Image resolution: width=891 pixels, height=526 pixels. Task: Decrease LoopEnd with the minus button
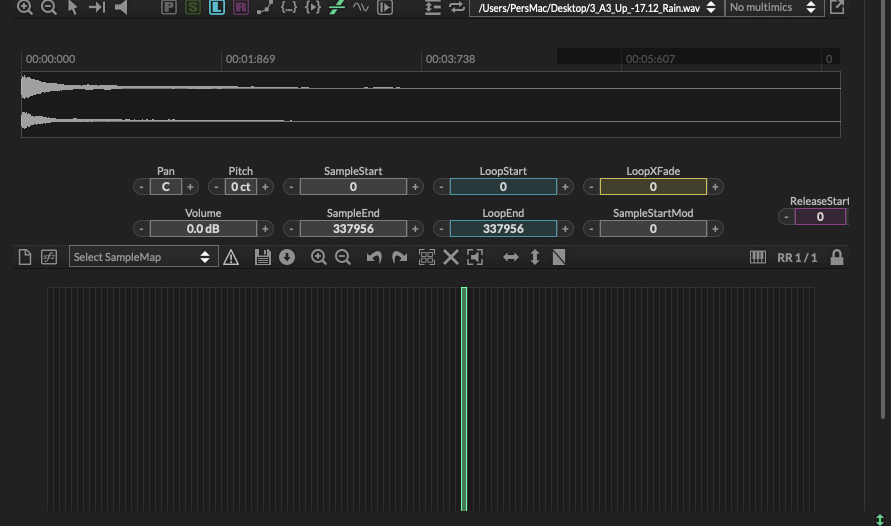coord(441,229)
